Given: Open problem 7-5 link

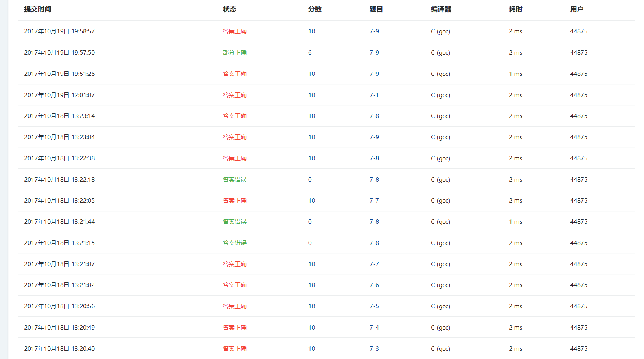Looking at the screenshot, I should 374,306.
